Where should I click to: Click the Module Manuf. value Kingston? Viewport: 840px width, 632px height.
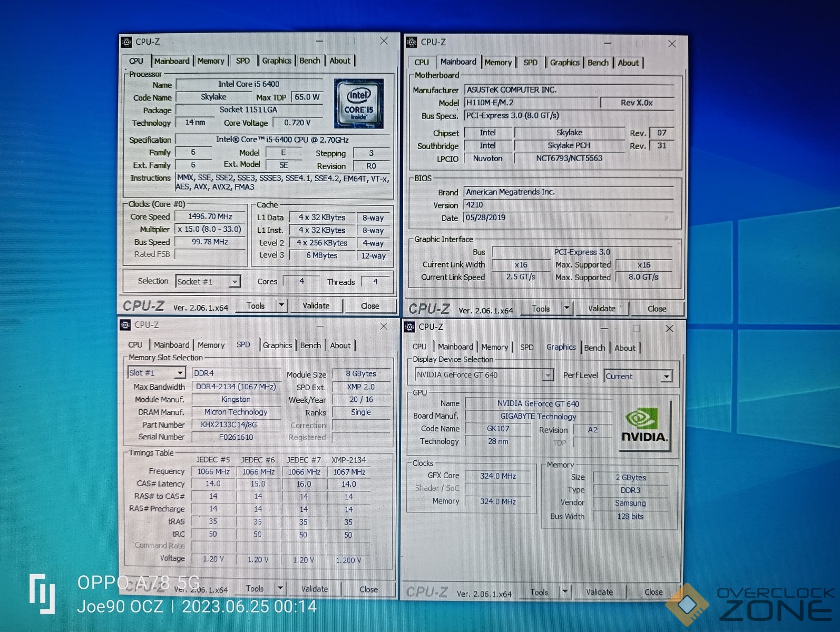click(236, 400)
